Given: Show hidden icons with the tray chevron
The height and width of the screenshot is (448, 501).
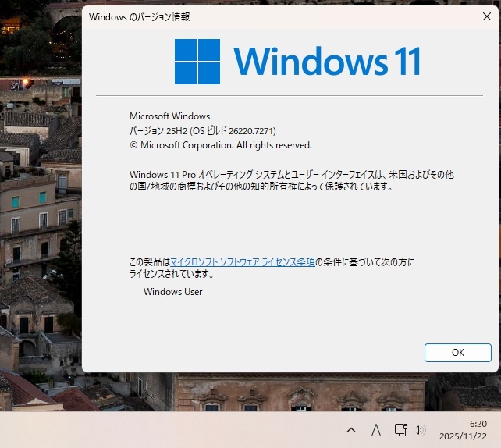Looking at the screenshot, I should (351, 430).
